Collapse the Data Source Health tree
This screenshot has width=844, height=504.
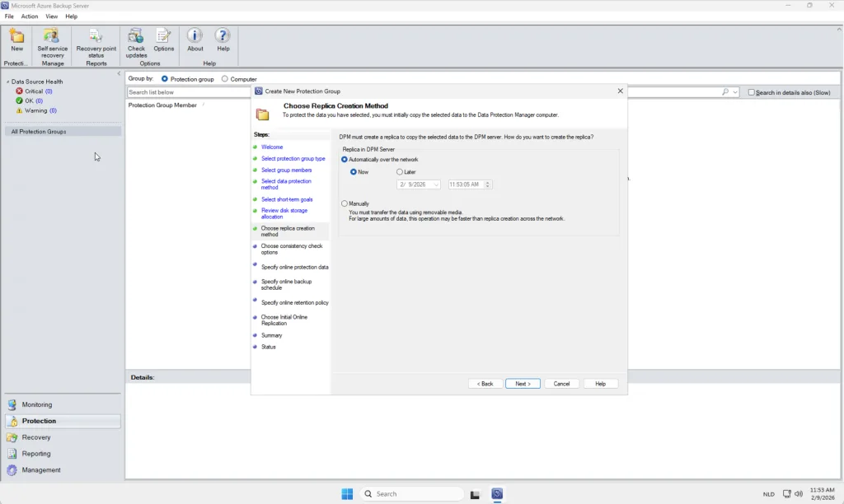pos(7,82)
